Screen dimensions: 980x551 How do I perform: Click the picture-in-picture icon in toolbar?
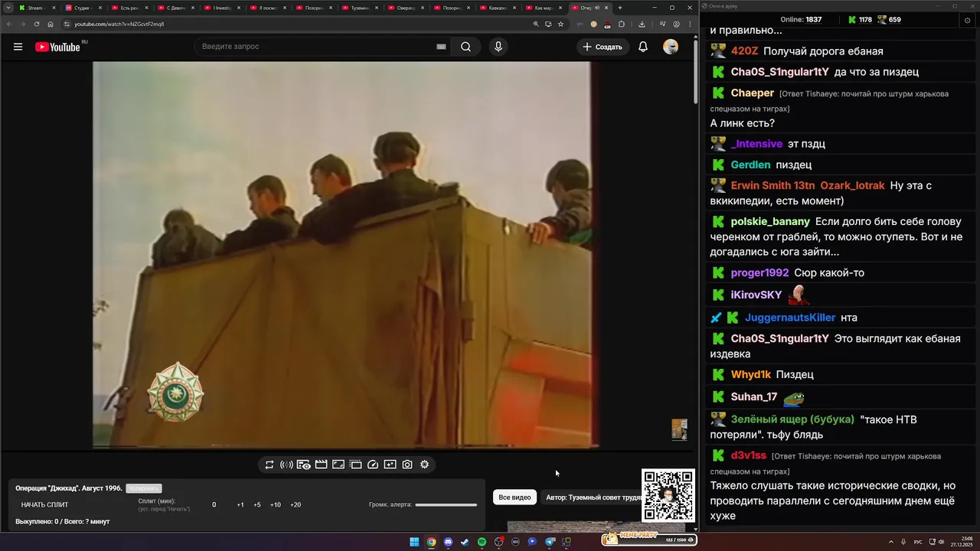(x=390, y=465)
